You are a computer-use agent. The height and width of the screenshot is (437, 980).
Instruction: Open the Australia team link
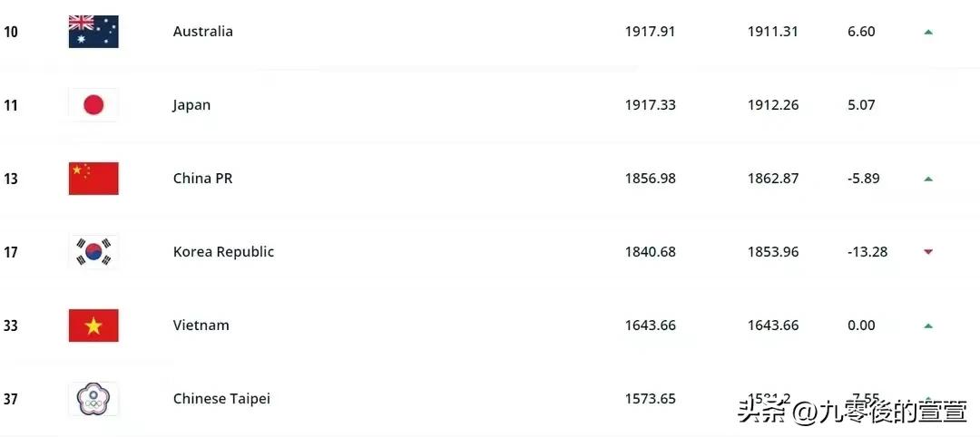(202, 32)
